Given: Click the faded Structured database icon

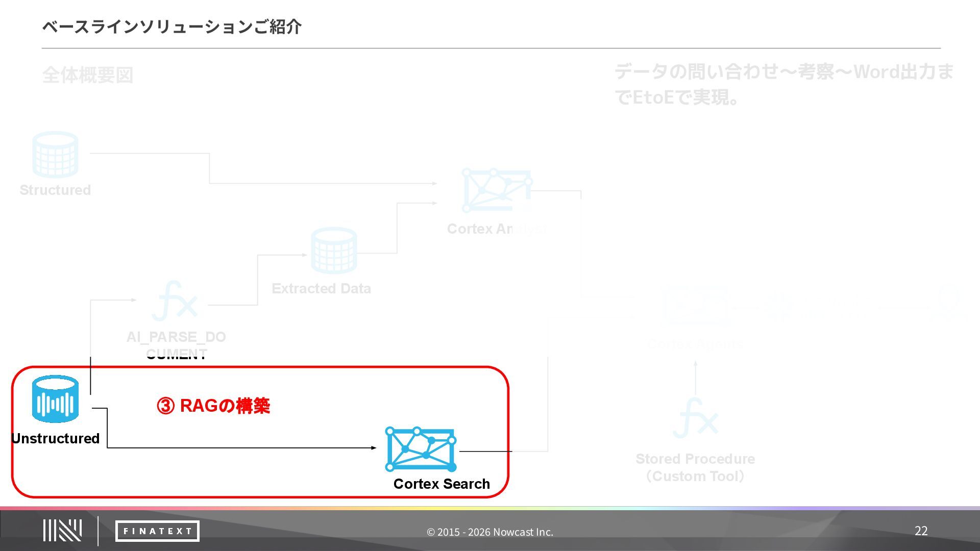Looking at the screenshot, I should (55, 155).
